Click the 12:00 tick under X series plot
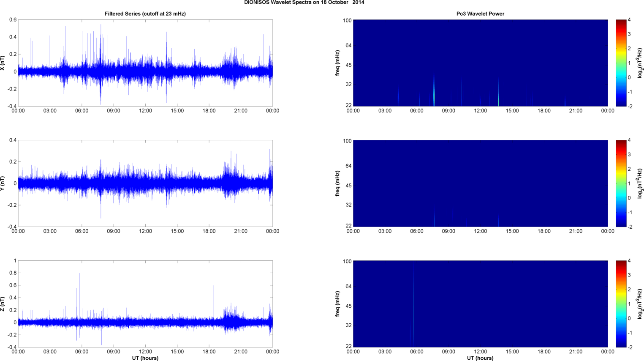The width and height of the screenshot is (644, 361). (145, 111)
